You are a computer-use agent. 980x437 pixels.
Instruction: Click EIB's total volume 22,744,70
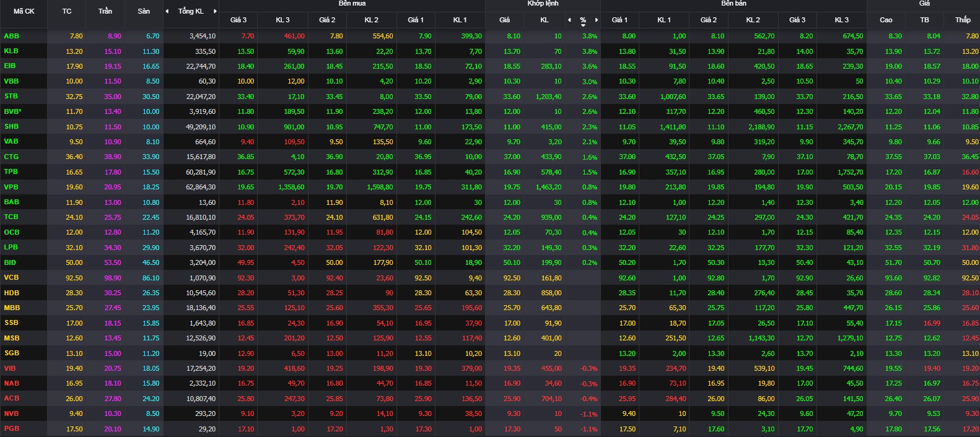(x=201, y=66)
